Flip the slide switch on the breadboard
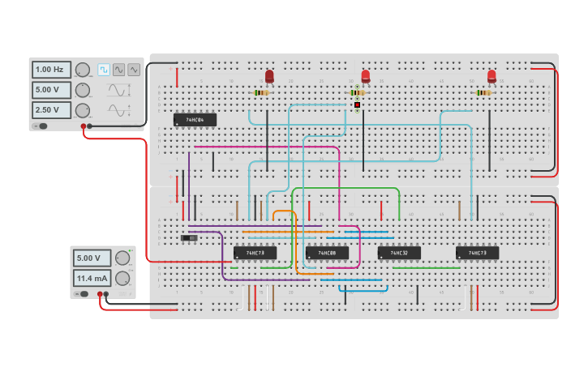 coord(189,238)
